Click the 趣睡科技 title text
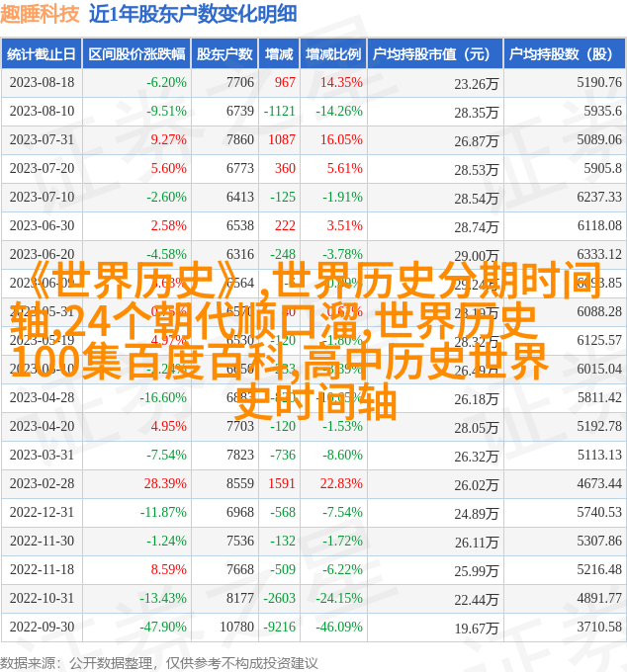Viewport: 627px width, 672px height. pos(40,14)
